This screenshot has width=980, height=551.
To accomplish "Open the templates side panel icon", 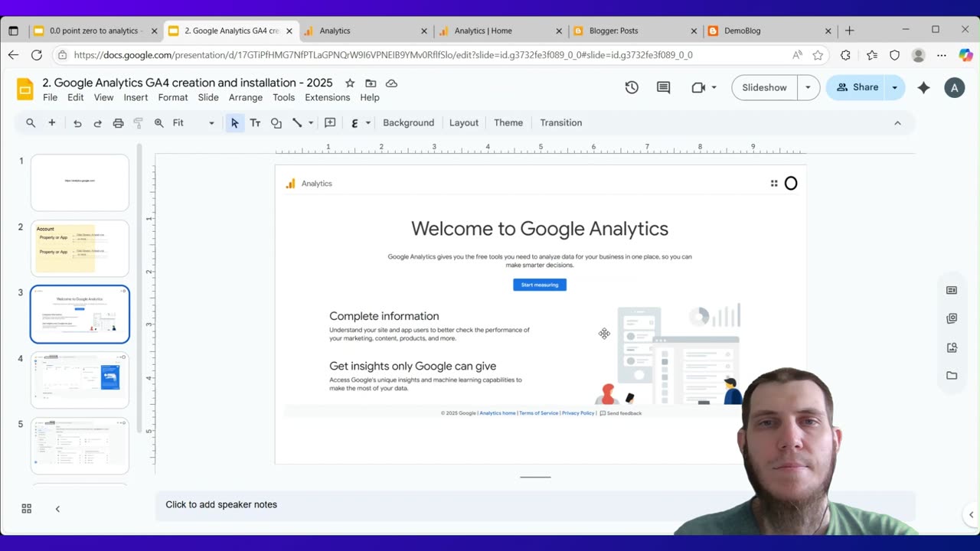I will [952, 318].
